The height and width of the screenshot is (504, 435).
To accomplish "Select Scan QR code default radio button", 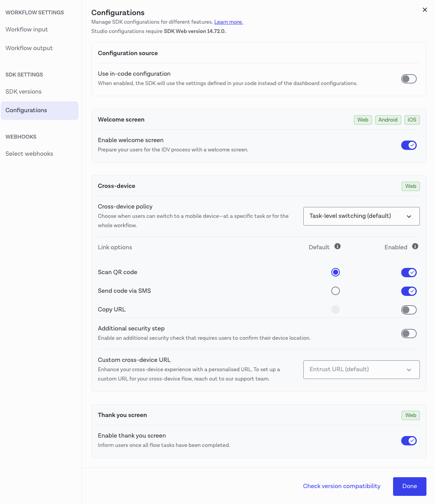I will coord(336,272).
